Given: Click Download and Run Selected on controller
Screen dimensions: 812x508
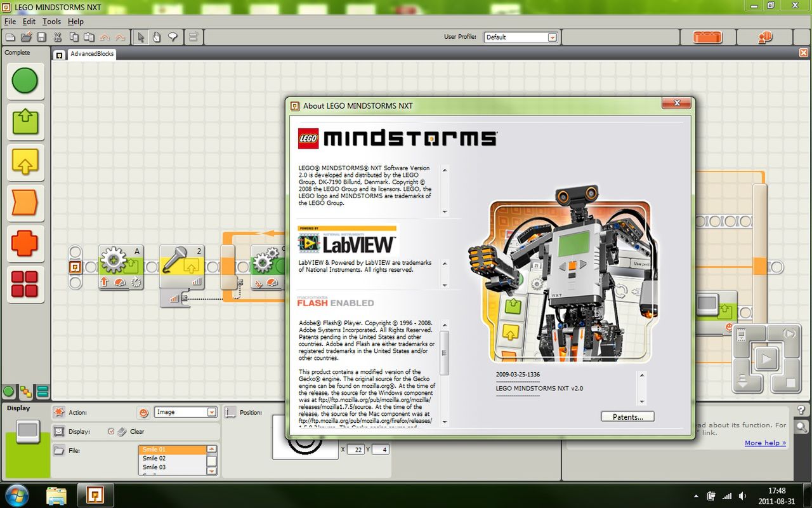Looking at the screenshot, I should coord(789,335).
